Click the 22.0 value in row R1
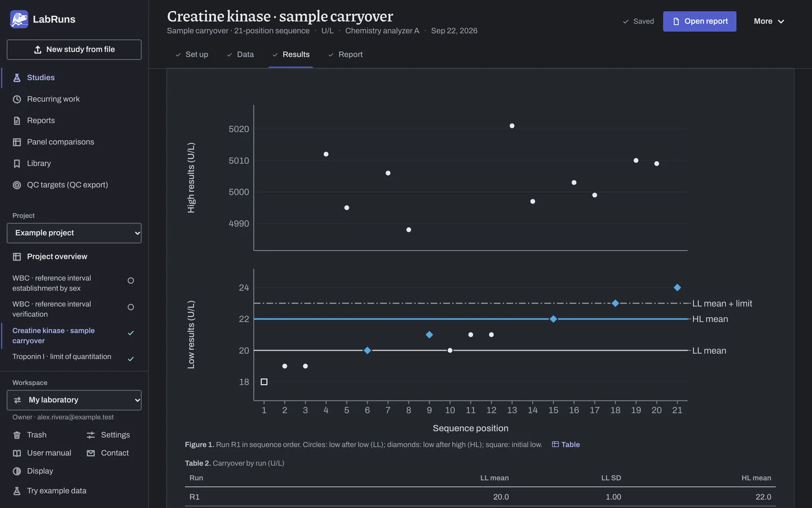Screen dimensions: 812x508 click(x=764, y=497)
